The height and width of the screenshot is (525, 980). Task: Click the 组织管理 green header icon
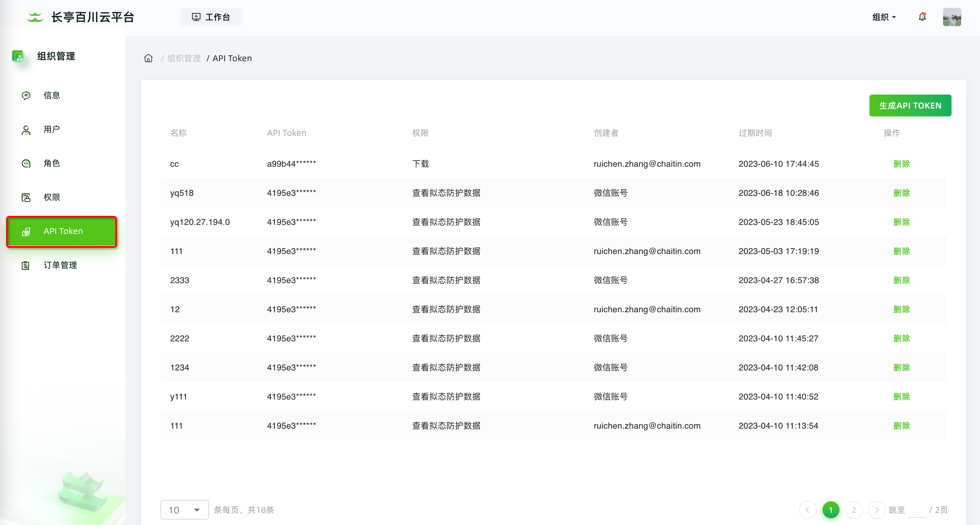pos(18,56)
